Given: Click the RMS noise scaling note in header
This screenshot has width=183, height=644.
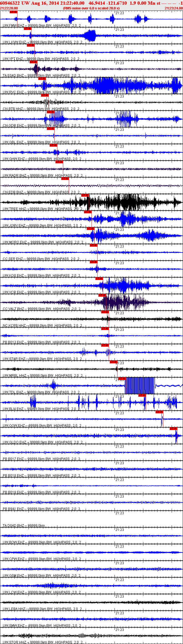Looking at the screenshot, I should coord(91,8).
